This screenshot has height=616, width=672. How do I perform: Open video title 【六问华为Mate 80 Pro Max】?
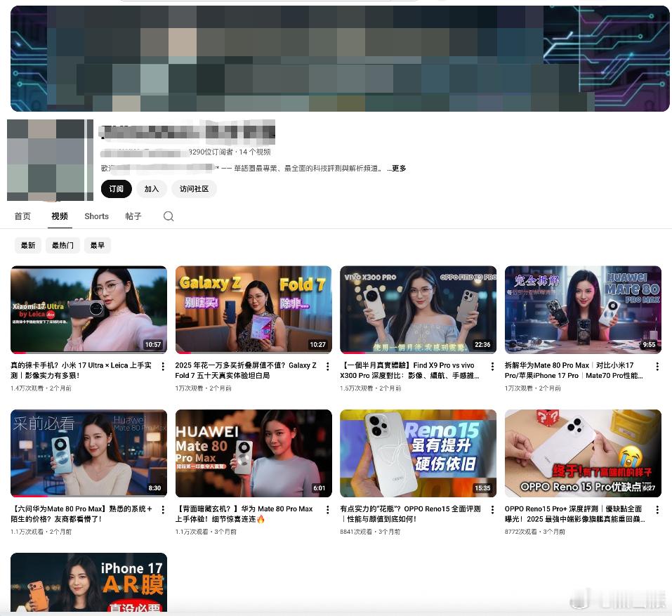coord(81,514)
